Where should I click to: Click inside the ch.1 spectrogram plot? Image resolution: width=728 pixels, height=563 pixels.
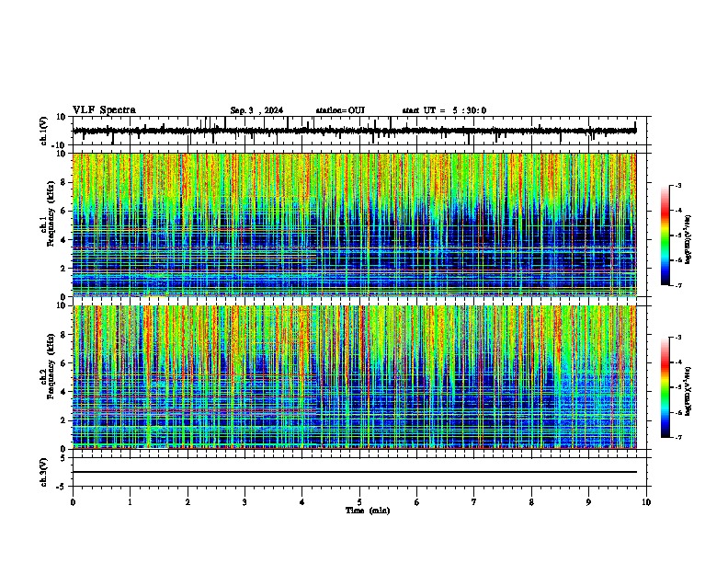click(355, 224)
